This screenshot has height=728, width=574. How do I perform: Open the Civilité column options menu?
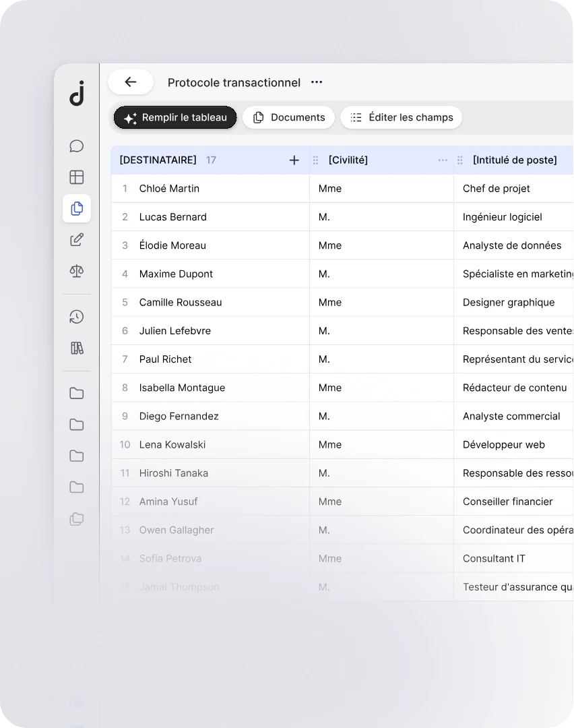tap(443, 160)
